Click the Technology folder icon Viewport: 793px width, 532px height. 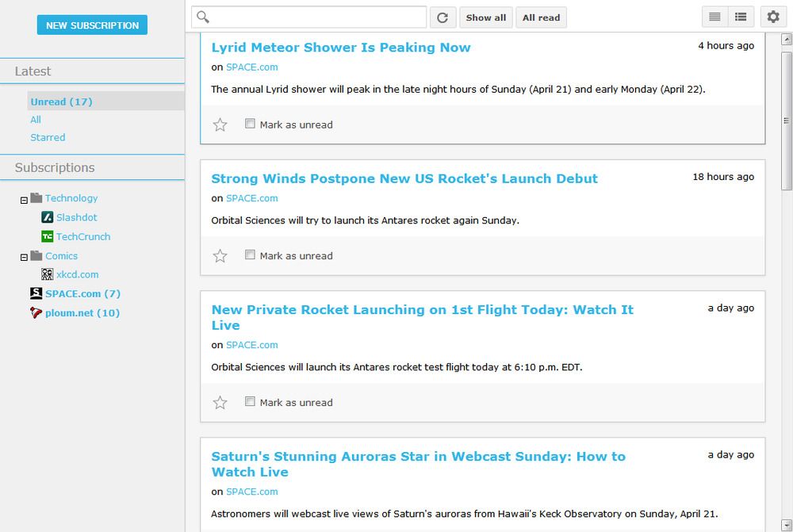tap(35, 197)
